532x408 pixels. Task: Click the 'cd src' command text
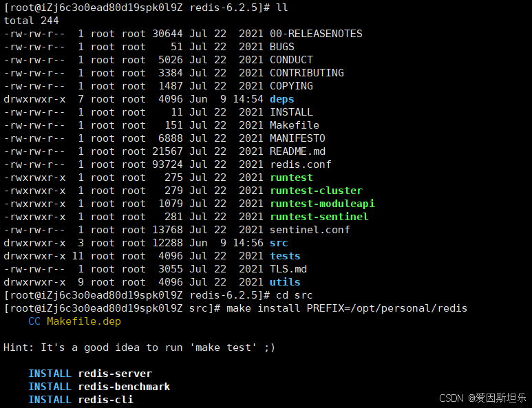tap(294, 295)
